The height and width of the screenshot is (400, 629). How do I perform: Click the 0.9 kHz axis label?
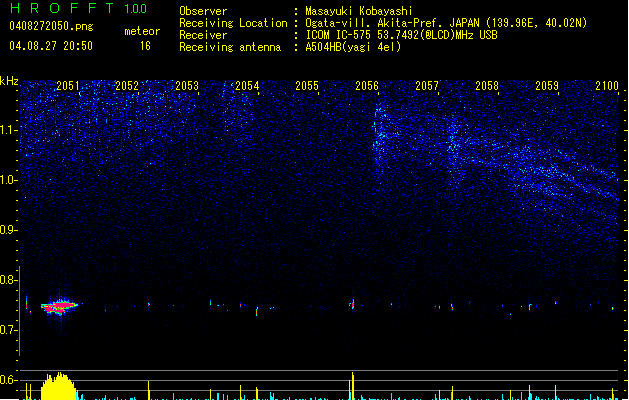pyautogui.click(x=9, y=230)
